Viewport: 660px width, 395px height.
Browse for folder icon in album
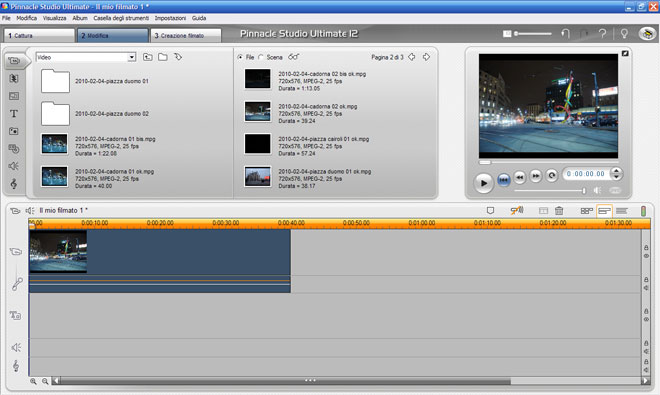click(163, 57)
